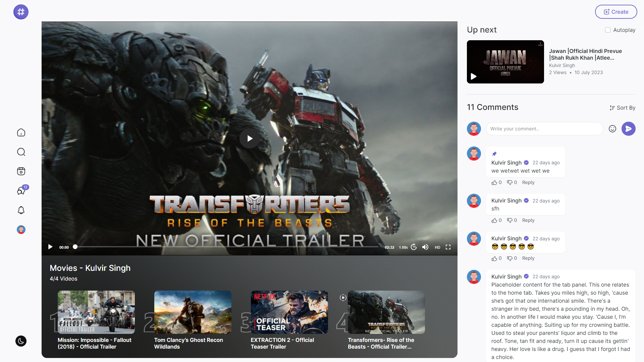644x362 pixels.
Task: Click the Create button
Action: [616, 12]
